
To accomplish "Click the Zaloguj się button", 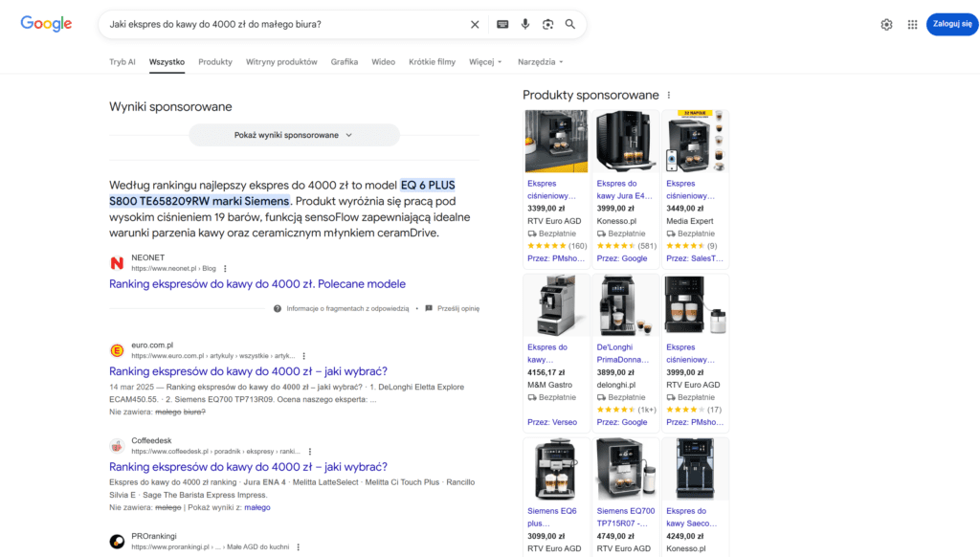I will [951, 24].
